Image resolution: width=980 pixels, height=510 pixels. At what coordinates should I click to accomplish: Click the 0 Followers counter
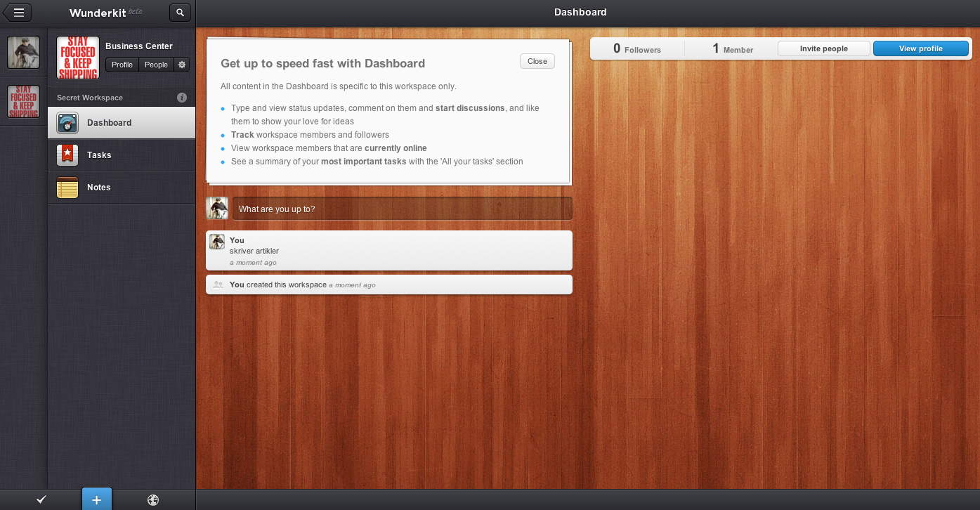tap(637, 48)
